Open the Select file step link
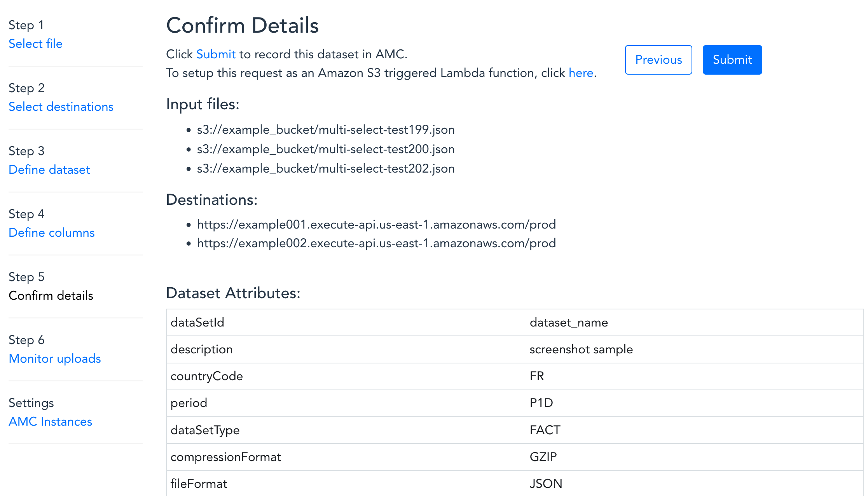This screenshot has width=868, height=496. pyautogui.click(x=35, y=44)
